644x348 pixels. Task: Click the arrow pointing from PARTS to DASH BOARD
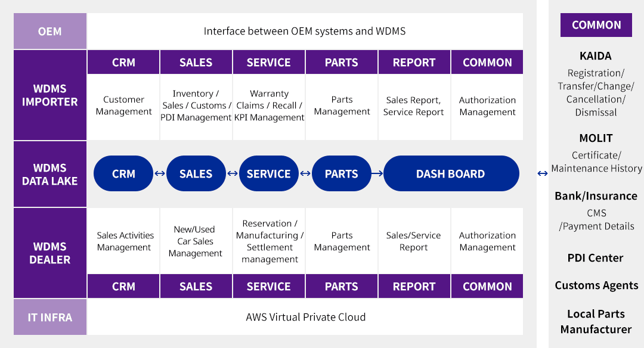(377, 174)
